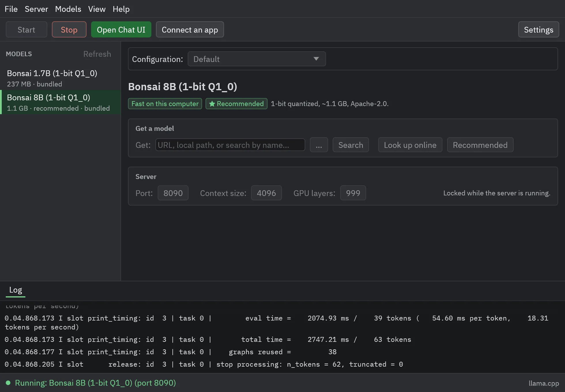Image resolution: width=565 pixels, height=392 pixels.
Task: Click the 1.1 GB · recommended · bundled subtitle
Action: [58, 108]
